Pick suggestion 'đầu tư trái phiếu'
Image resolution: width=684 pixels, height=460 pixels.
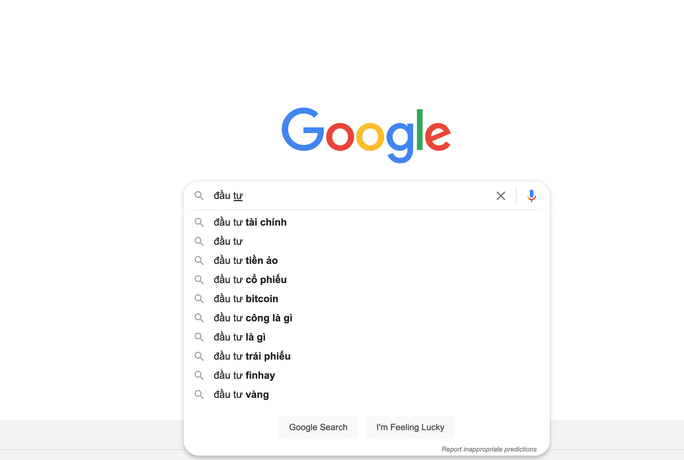(252, 356)
